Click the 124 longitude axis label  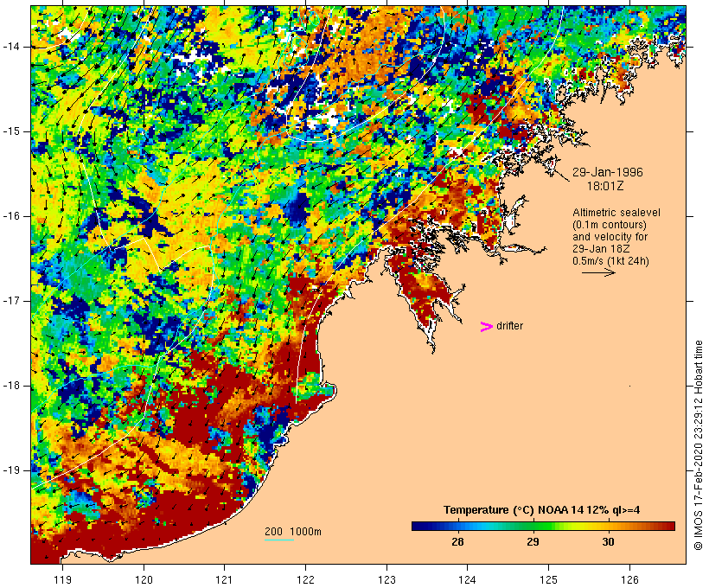pyautogui.click(x=468, y=580)
